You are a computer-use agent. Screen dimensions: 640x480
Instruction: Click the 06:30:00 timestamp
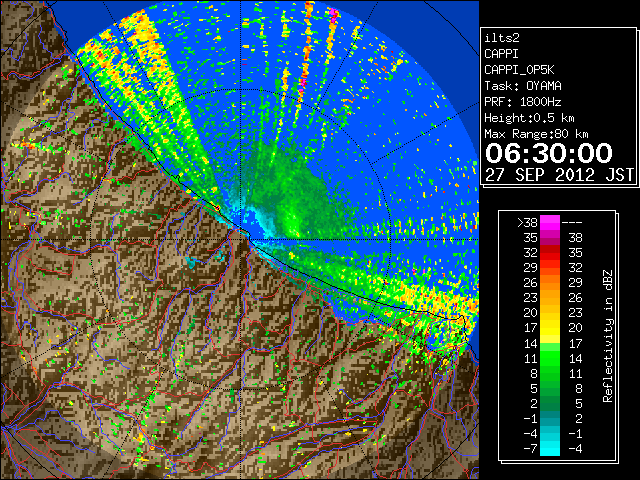coord(549,153)
